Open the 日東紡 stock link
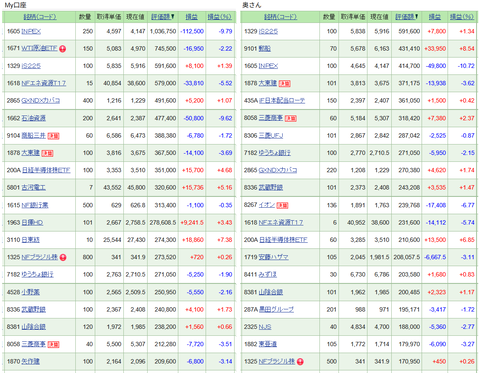480x373 pixels. pos(31,240)
